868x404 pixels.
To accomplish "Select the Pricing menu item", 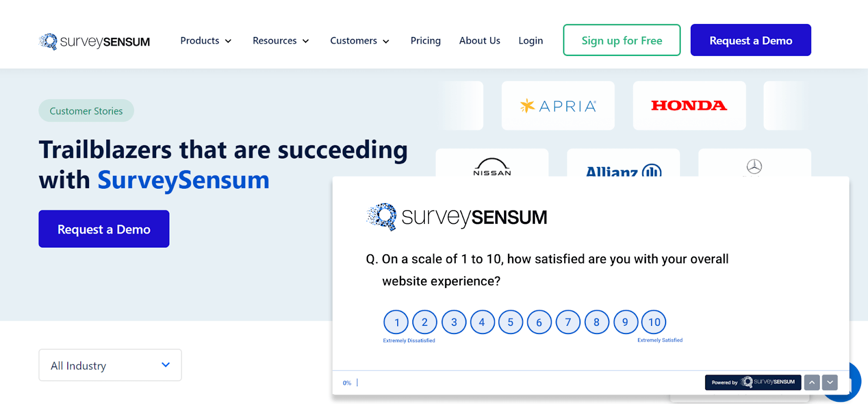I will (425, 40).
